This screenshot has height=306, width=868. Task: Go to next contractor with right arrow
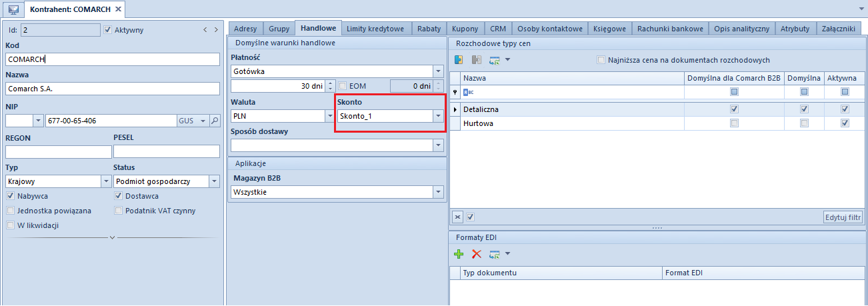(216, 30)
